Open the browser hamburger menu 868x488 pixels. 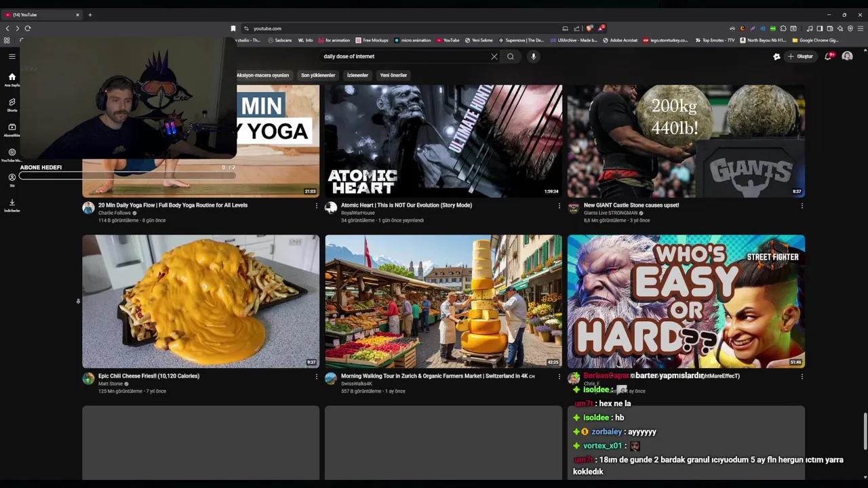pyautogui.click(x=861, y=28)
